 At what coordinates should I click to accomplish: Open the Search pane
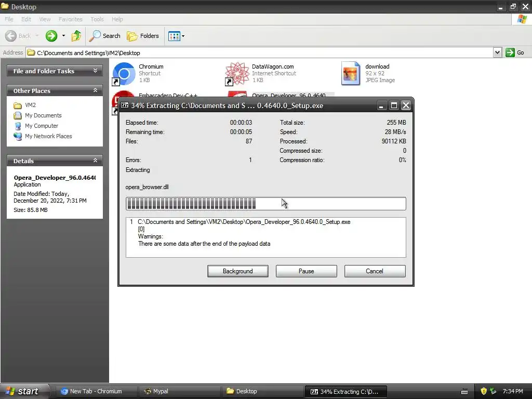[x=104, y=36]
